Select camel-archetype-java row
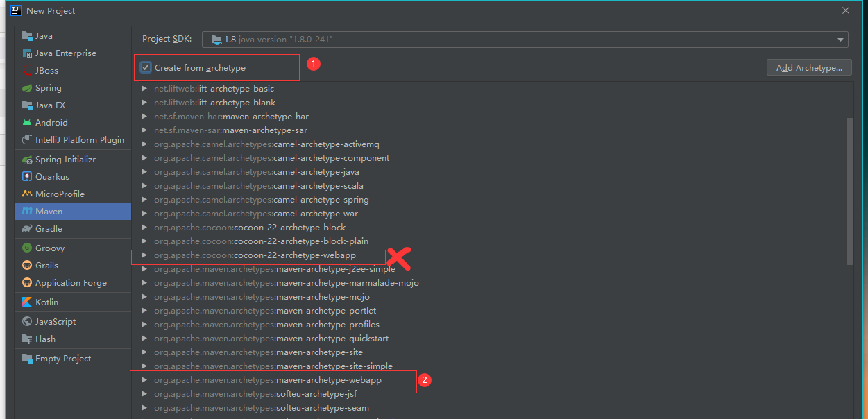 [x=491, y=172]
